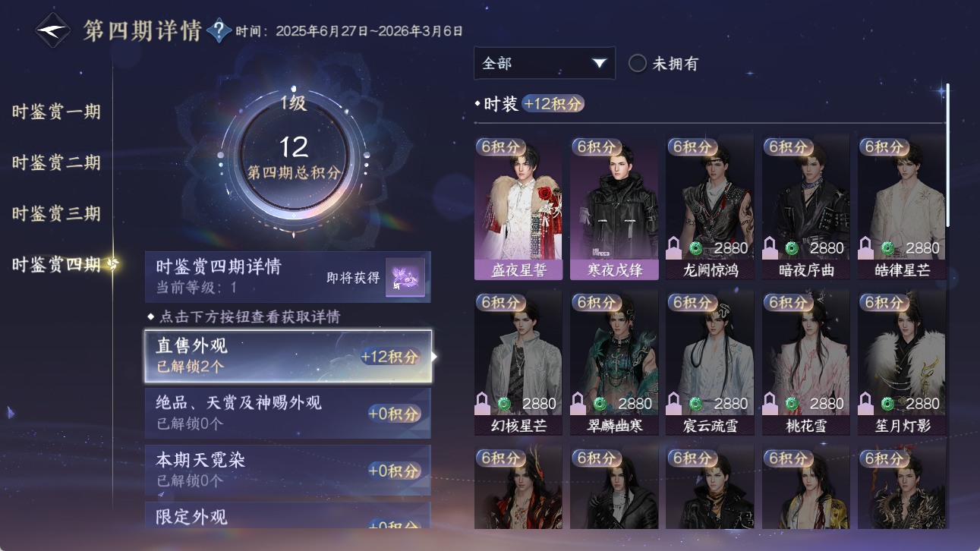Open 本期天霓染 details button
The width and height of the screenshot is (980, 551).
tap(288, 470)
